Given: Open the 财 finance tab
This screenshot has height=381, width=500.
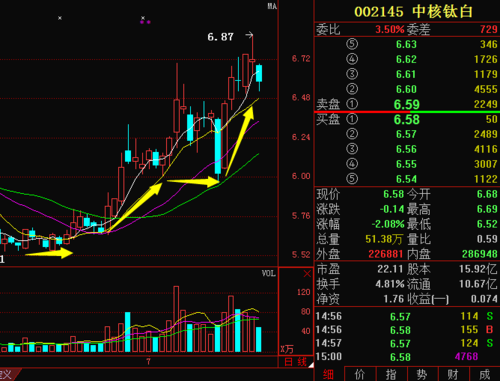Looking at the screenshot, I should (453, 374).
